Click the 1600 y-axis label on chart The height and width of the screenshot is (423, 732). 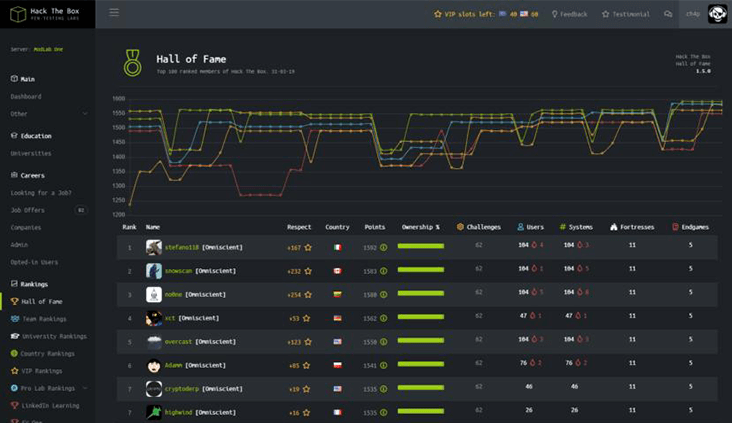coord(119,99)
